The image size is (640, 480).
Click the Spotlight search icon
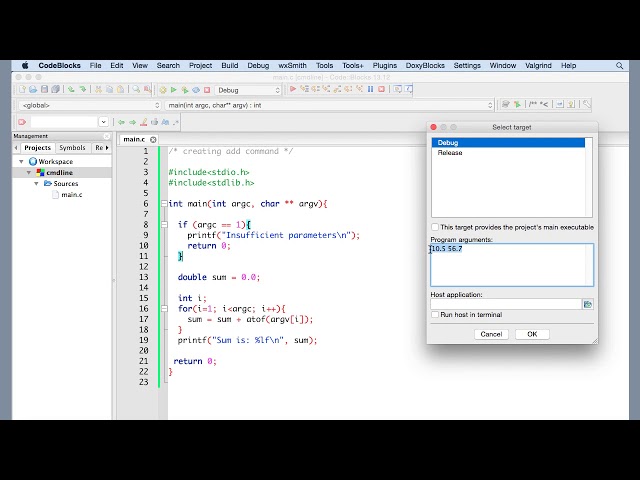click(619, 65)
